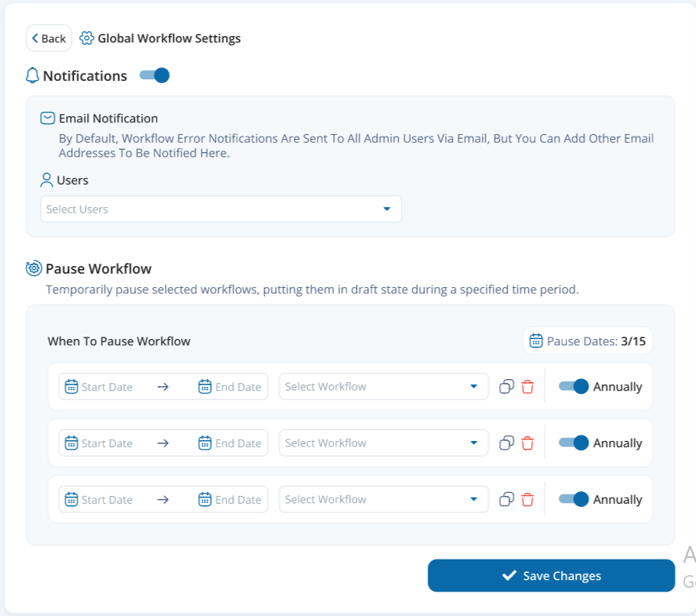The image size is (696, 616).
Task: Open Select Workflow dropdown in third row
Action: click(x=383, y=500)
